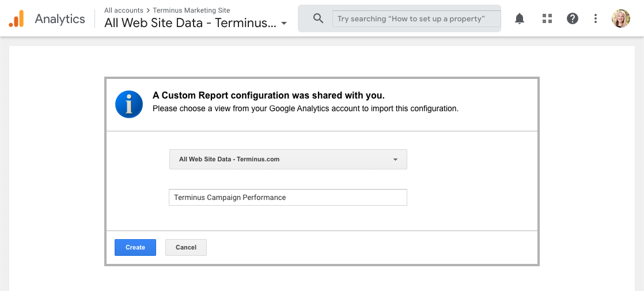Open the user account avatar
The image size is (644, 291).
pyautogui.click(x=620, y=18)
